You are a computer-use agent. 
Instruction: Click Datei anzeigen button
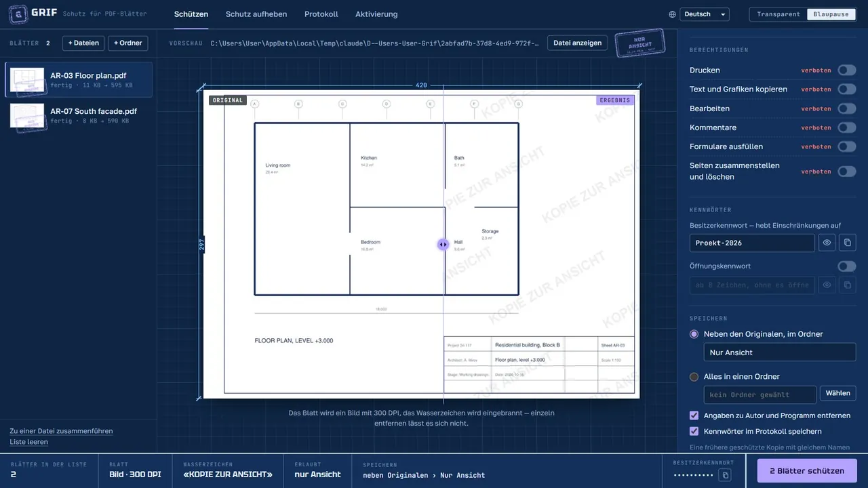point(577,43)
